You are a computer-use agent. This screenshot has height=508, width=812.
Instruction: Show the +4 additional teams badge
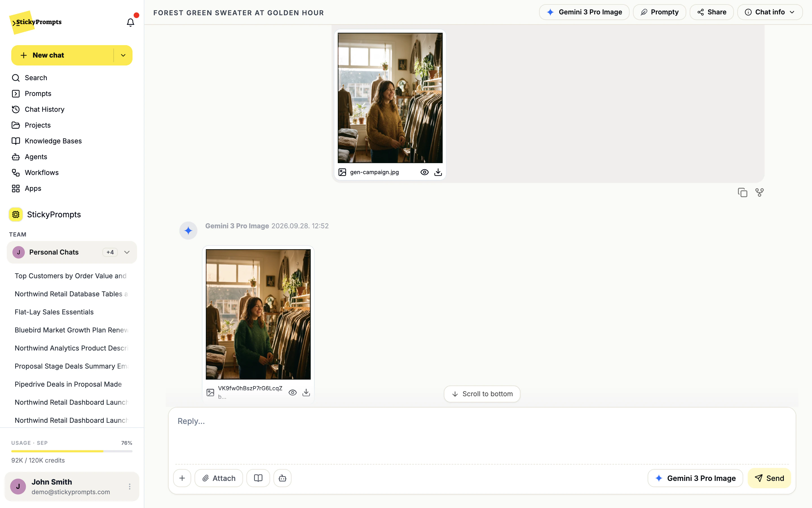tap(110, 252)
